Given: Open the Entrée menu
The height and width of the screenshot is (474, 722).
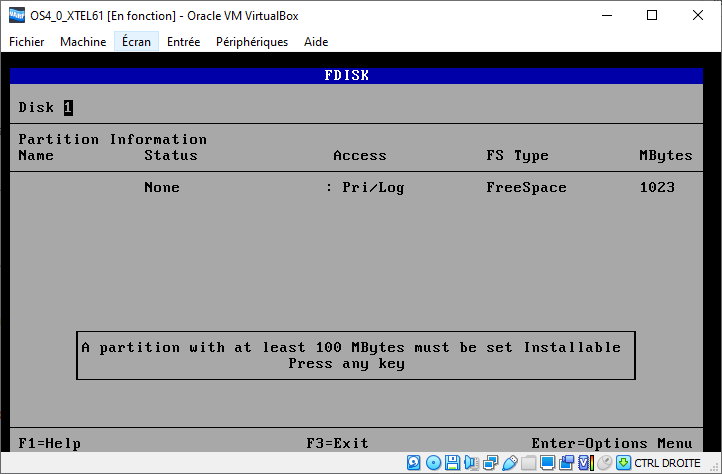Looking at the screenshot, I should 183,42.
